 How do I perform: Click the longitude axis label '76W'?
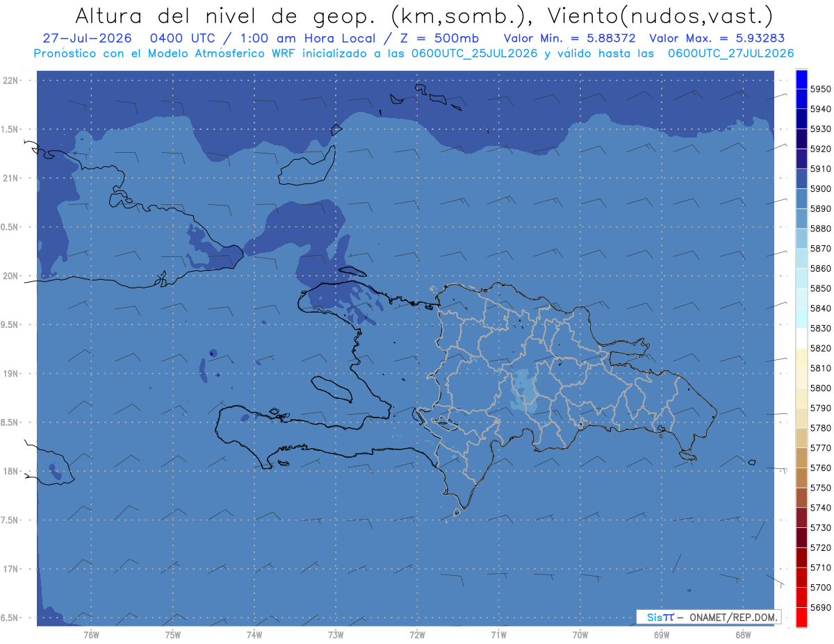coord(91,634)
